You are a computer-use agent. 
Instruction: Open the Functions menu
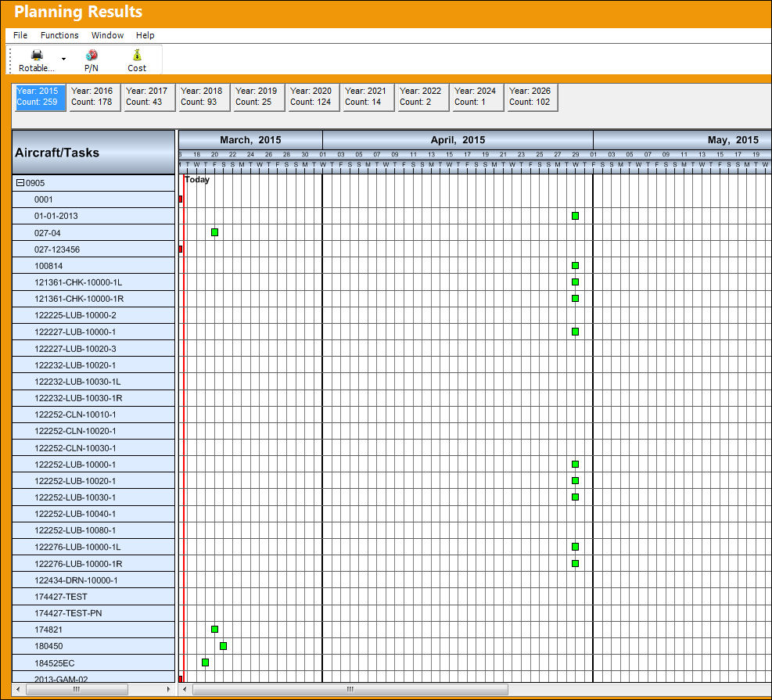(x=59, y=35)
